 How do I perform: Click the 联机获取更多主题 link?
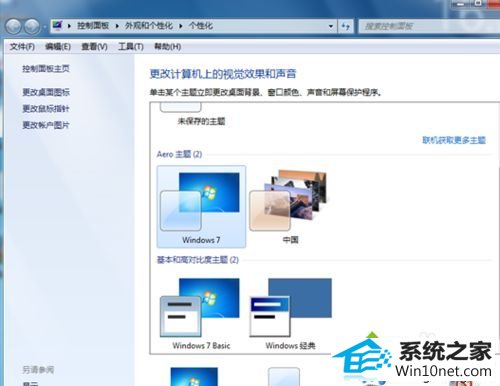click(x=454, y=140)
